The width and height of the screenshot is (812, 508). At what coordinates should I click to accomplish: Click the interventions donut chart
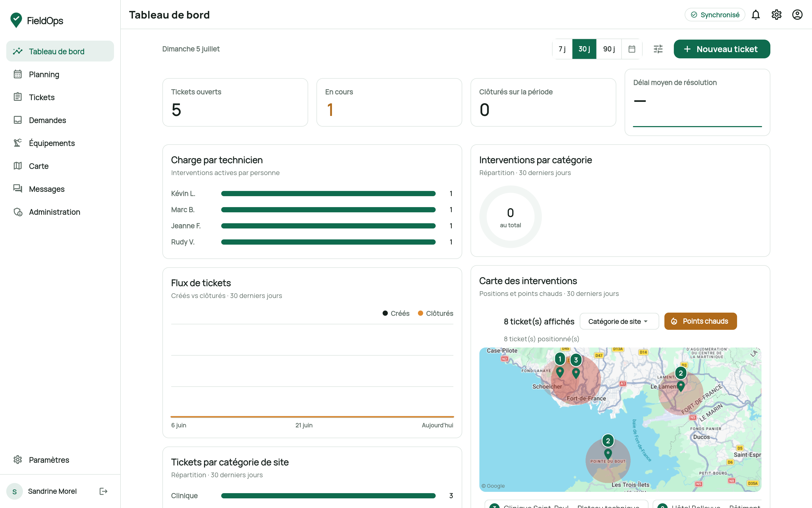click(510, 217)
